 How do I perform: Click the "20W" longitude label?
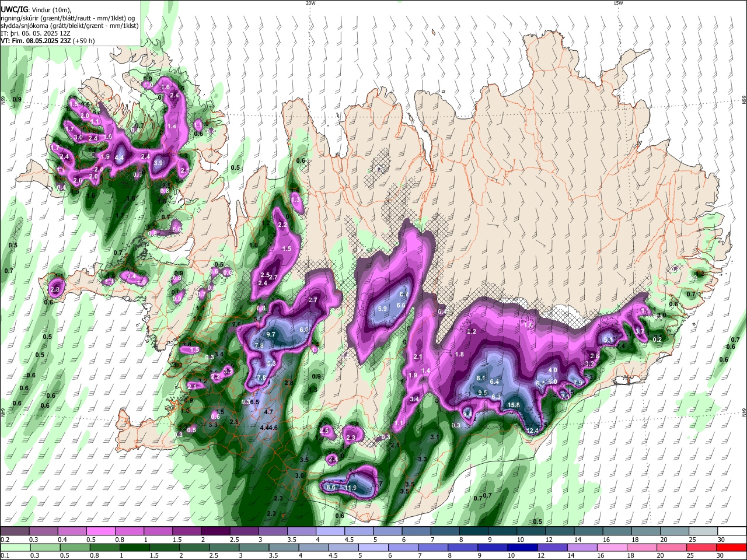(310, 2)
